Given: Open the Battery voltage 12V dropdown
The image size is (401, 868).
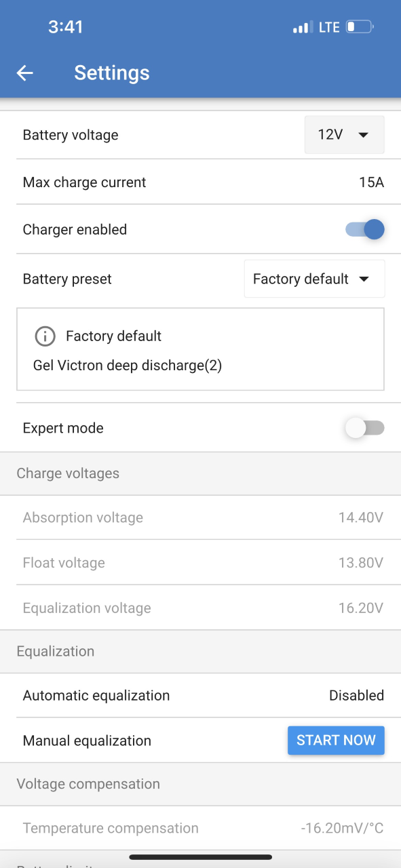Looking at the screenshot, I should [345, 135].
